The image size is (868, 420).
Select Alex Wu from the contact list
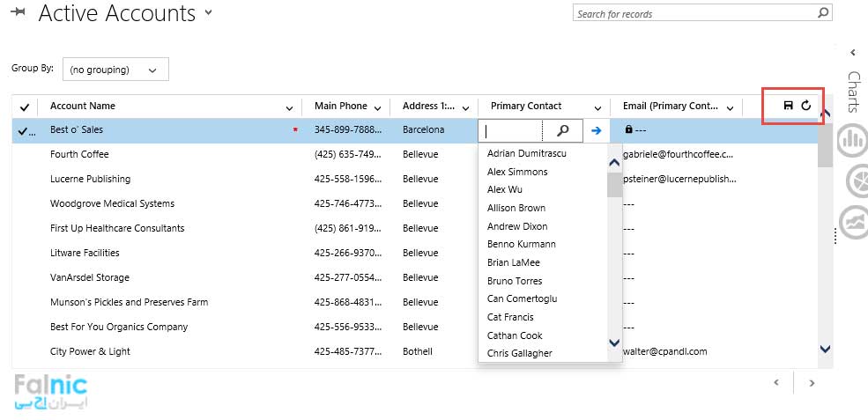coord(504,189)
